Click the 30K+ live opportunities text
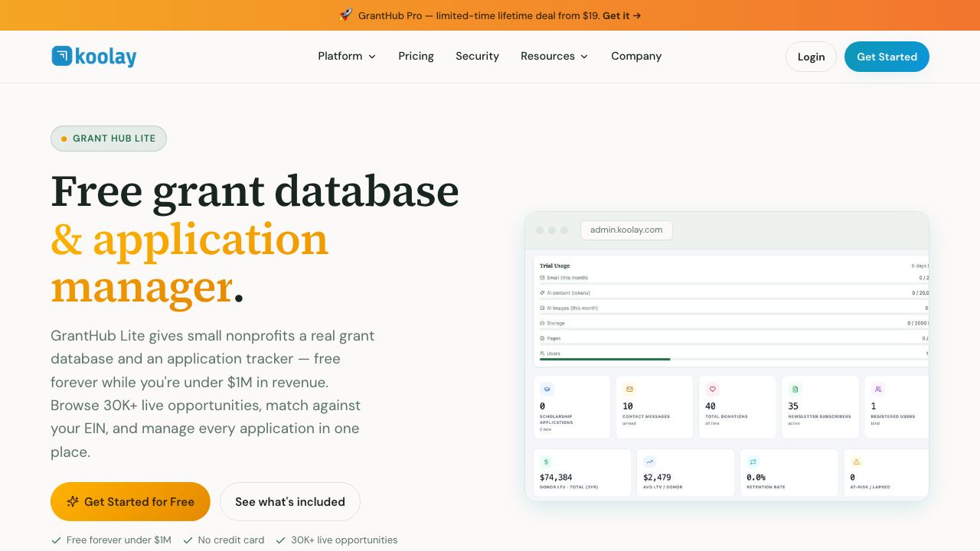 (345, 540)
